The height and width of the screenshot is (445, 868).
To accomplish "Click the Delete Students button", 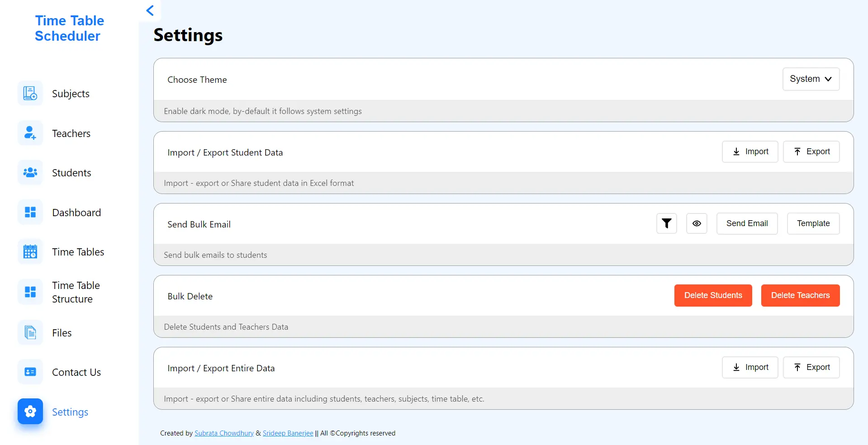I will (713, 295).
